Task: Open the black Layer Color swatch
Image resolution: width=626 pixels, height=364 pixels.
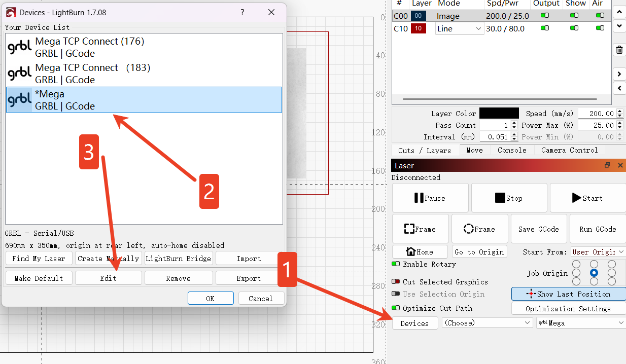Action: (x=499, y=114)
